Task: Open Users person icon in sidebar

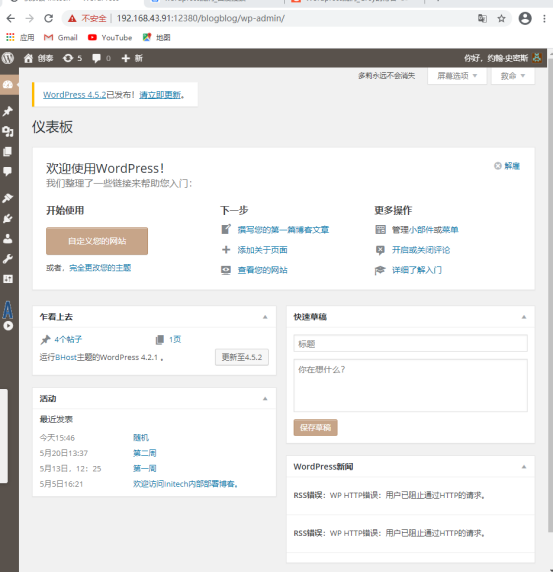Action: (8, 239)
